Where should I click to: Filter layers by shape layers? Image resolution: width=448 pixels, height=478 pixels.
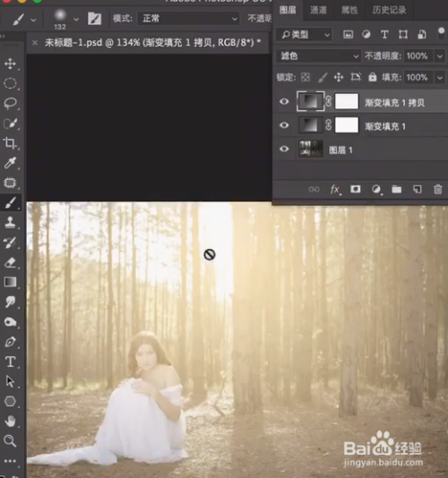[x=403, y=34]
